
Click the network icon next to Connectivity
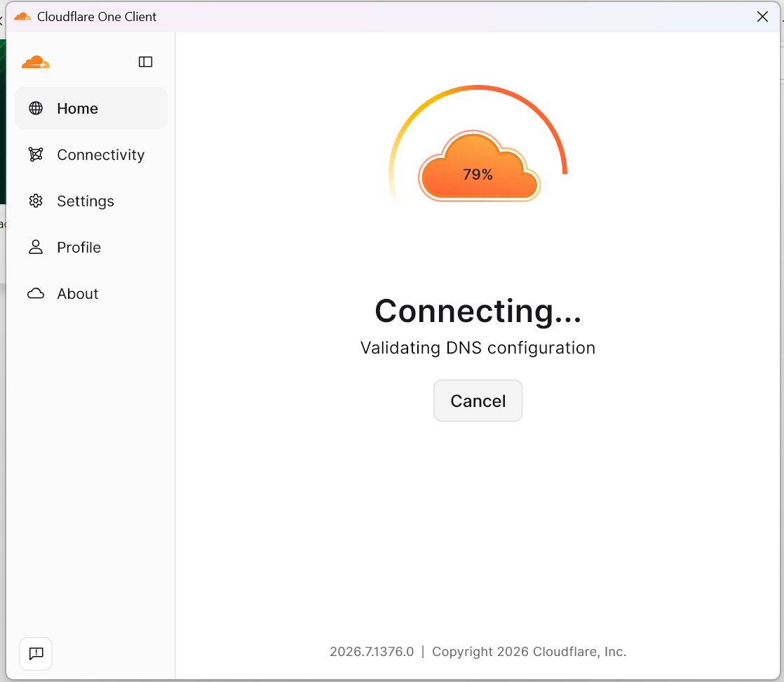click(36, 154)
